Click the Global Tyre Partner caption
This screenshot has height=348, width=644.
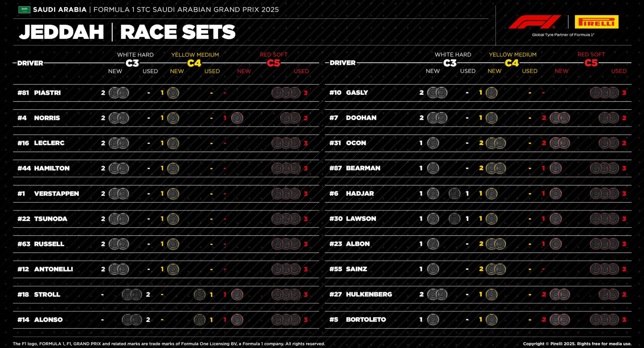point(563,35)
